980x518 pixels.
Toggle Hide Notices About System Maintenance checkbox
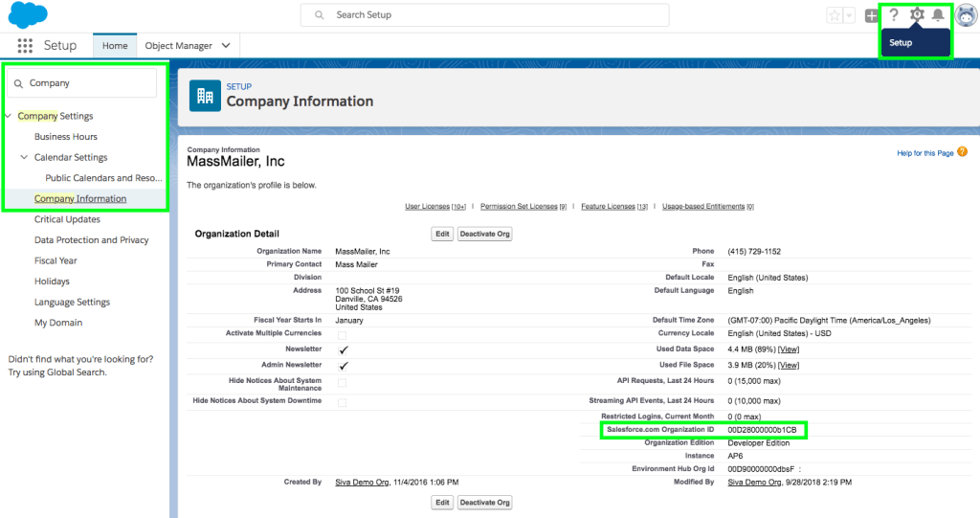coord(342,383)
